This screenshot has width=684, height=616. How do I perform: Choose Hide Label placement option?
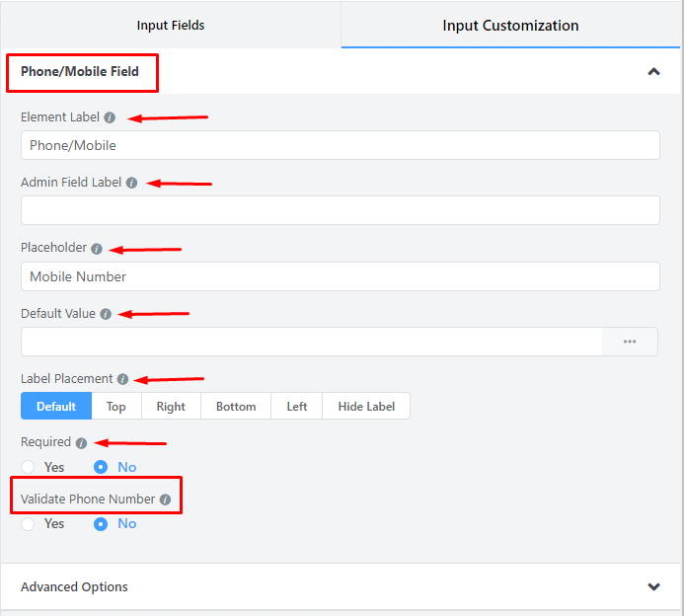click(366, 407)
